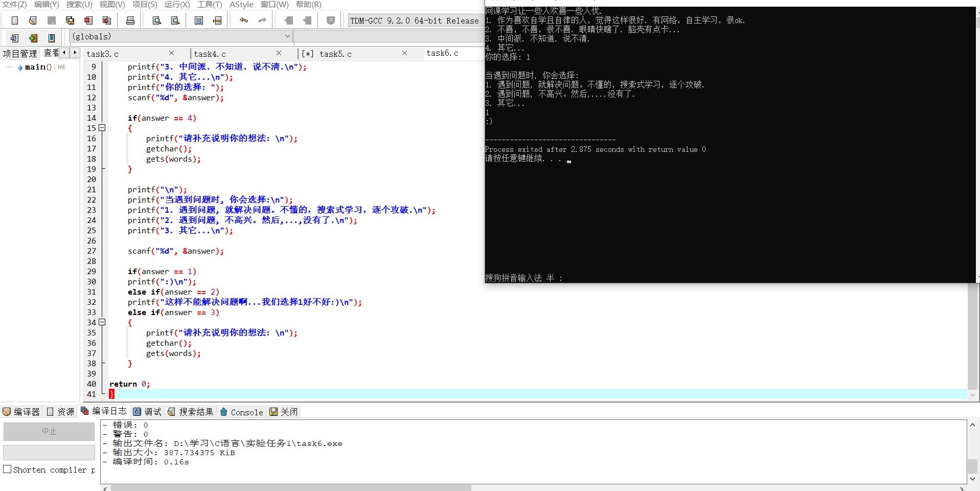This screenshot has height=491, width=980.
Task: Open the 窗口(W) menu
Action: [x=275, y=5]
